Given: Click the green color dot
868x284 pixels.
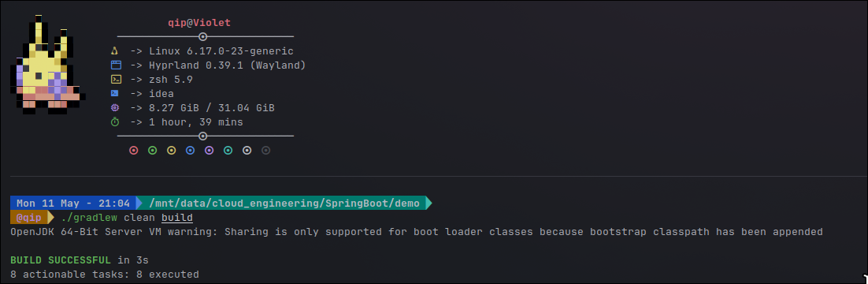Looking at the screenshot, I should 153,151.
